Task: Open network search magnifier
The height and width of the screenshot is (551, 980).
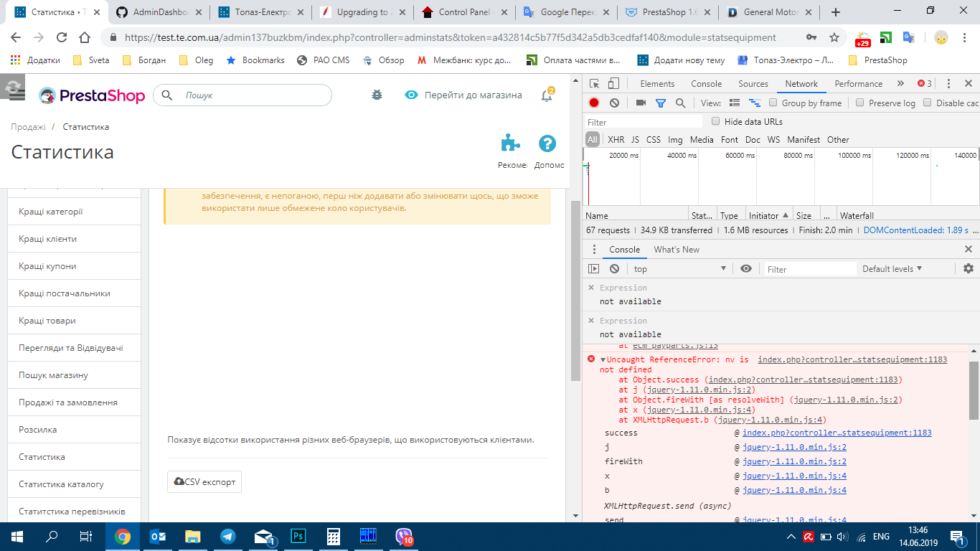Action: 680,103
